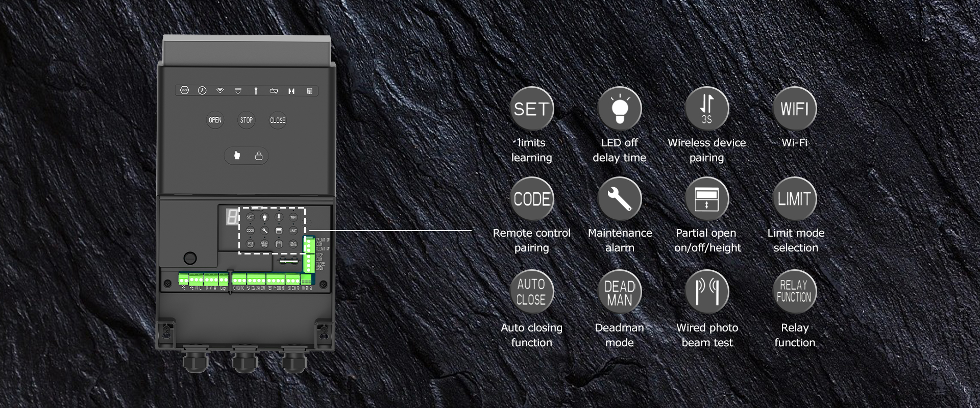Click the clock status indicator on top strip

[x=202, y=91]
